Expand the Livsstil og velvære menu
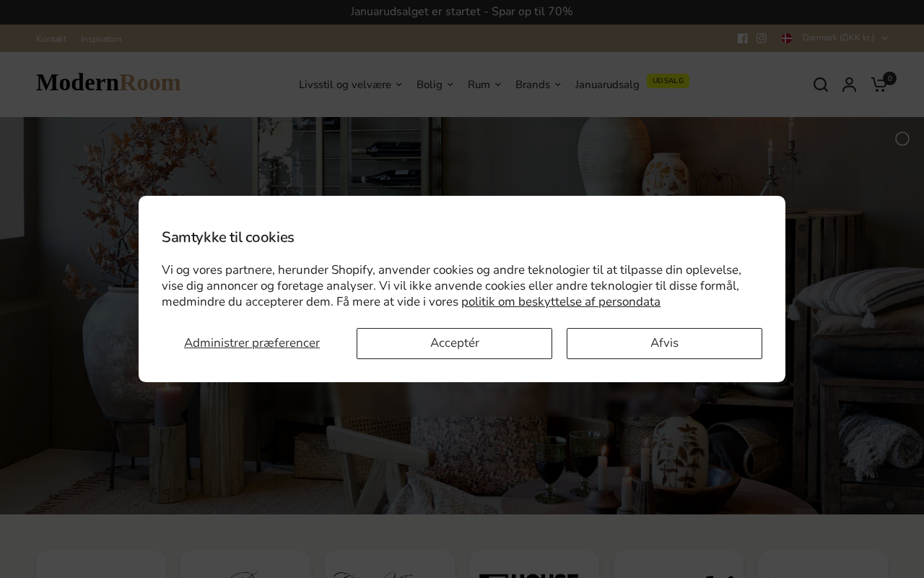Image resolution: width=924 pixels, height=578 pixels. pos(350,85)
